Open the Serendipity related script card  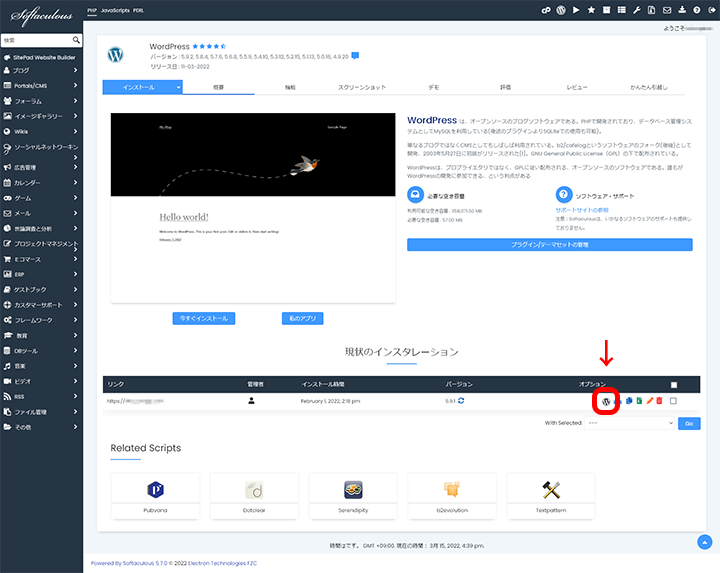353,496
